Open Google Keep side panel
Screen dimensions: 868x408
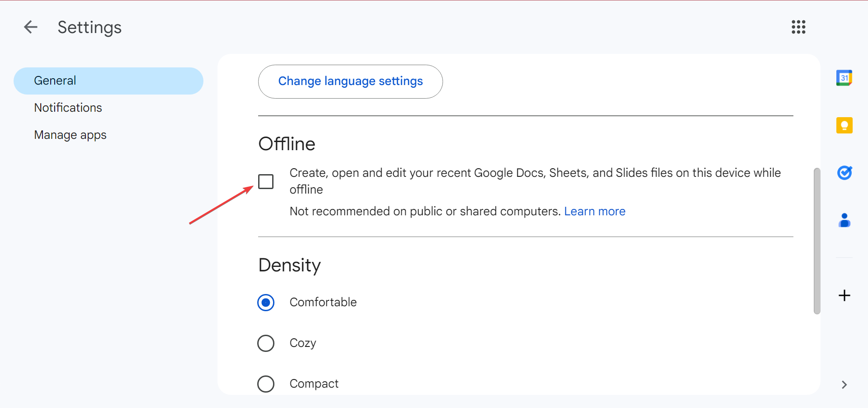(x=844, y=125)
